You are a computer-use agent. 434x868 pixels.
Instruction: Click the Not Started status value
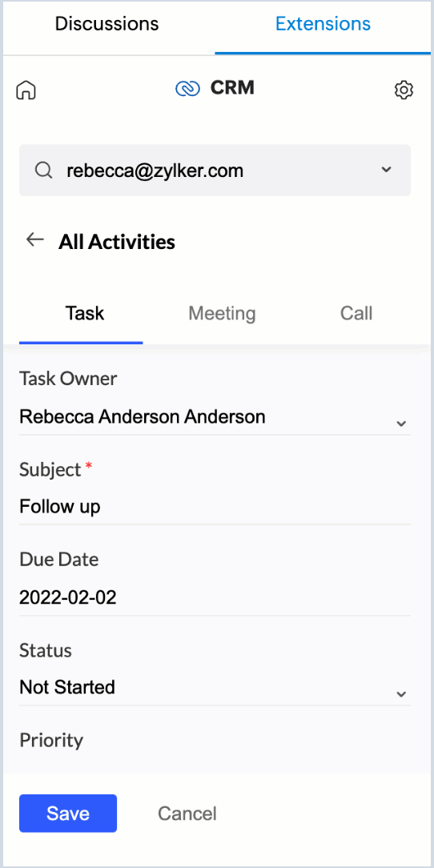[x=67, y=687]
